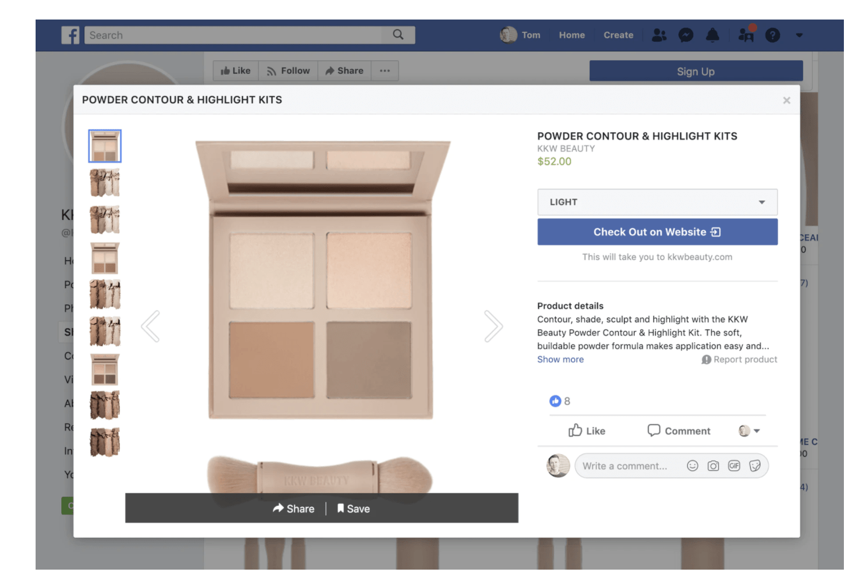Select the second thumbnail with swatches
Viewport: 868px width, 588px height.
(104, 183)
